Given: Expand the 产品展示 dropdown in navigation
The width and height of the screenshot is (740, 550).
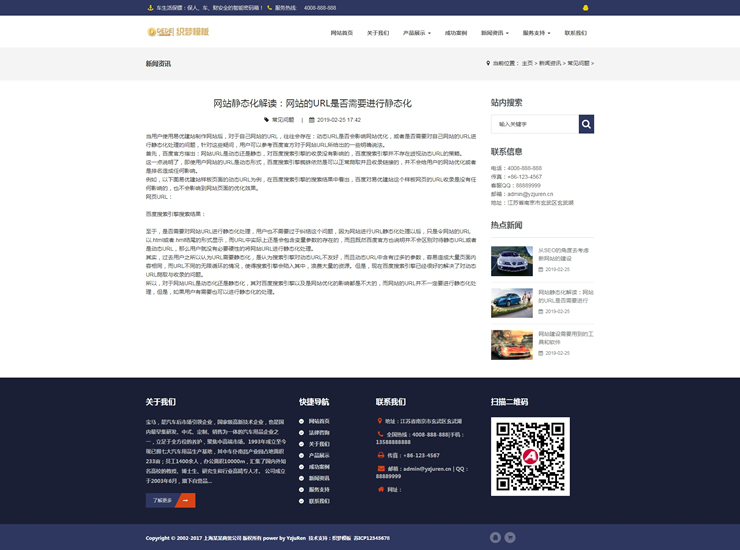Looking at the screenshot, I should click(417, 33).
